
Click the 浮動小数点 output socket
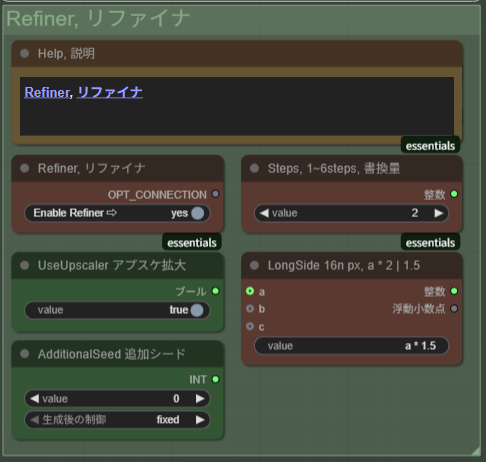pos(454,309)
